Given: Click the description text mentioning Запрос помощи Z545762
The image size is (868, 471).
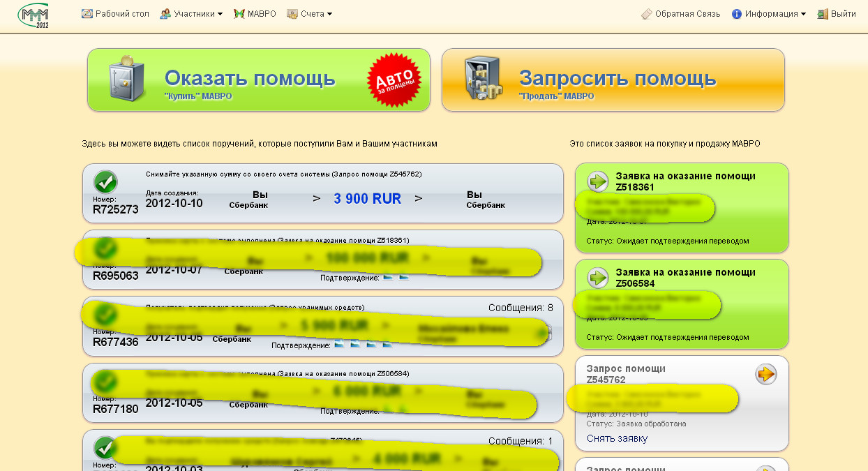Looking at the screenshot, I should point(284,174).
